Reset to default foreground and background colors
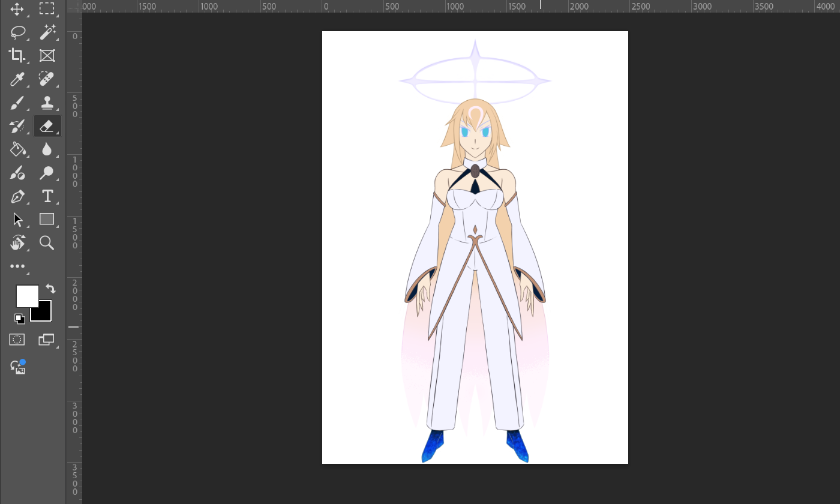Viewport: 840px width, 504px height. (20, 318)
